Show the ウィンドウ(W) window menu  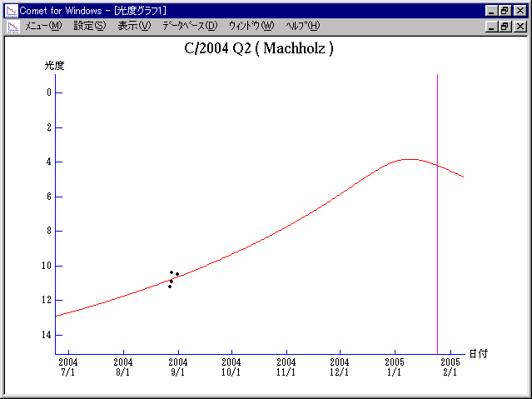251,26
